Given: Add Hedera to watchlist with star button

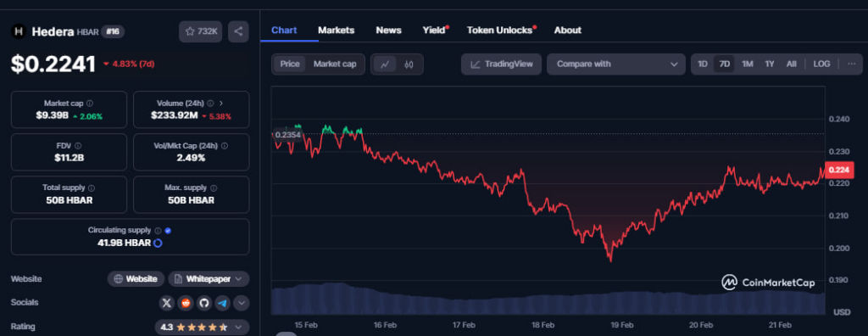Looking at the screenshot, I should (x=200, y=31).
